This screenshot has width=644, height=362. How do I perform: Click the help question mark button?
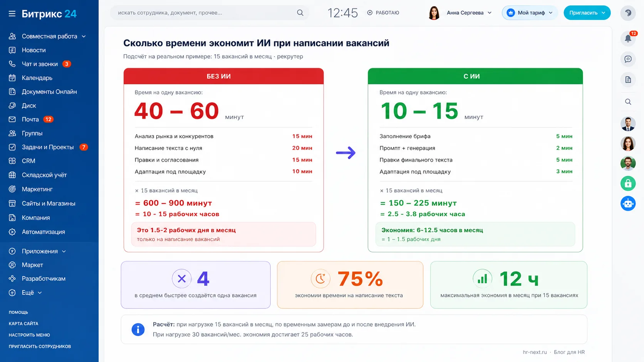pyautogui.click(x=628, y=13)
